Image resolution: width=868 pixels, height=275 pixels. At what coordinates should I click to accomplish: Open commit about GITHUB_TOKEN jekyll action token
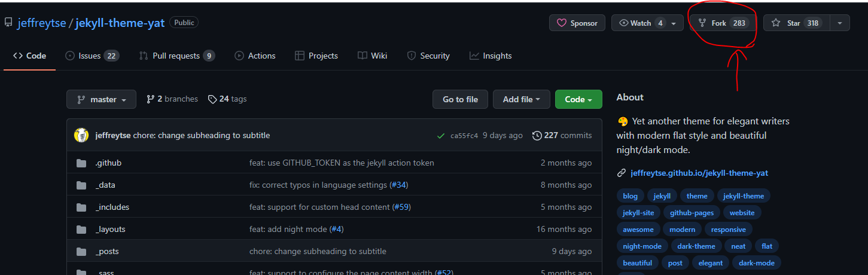[x=342, y=163]
